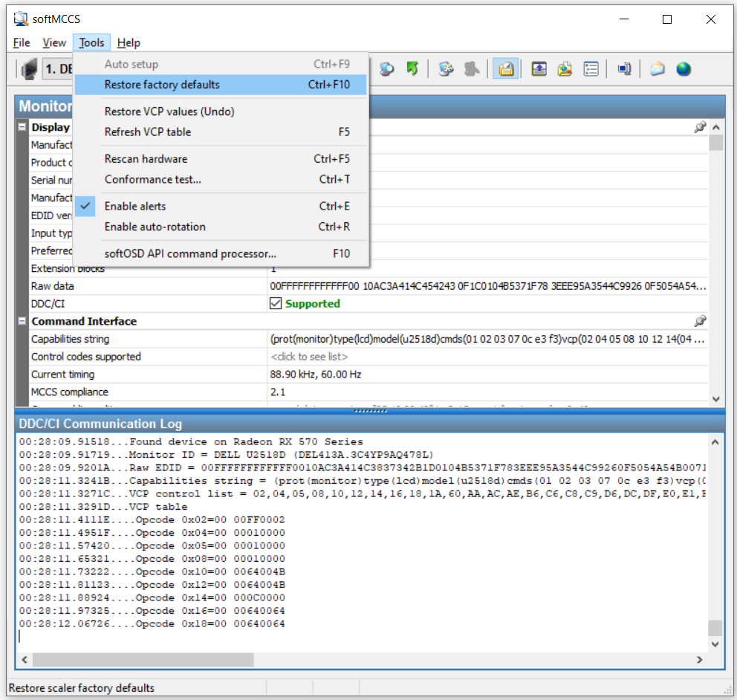Click the green arrow toolbar icon

pos(412,69)
